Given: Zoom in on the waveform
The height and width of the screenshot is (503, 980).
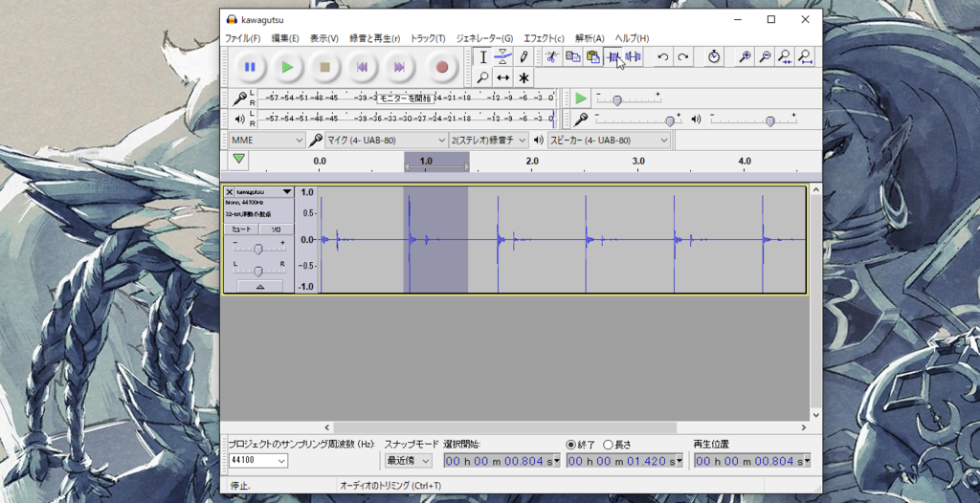Looking at the screenshot, I should click(x=745, y=56).
